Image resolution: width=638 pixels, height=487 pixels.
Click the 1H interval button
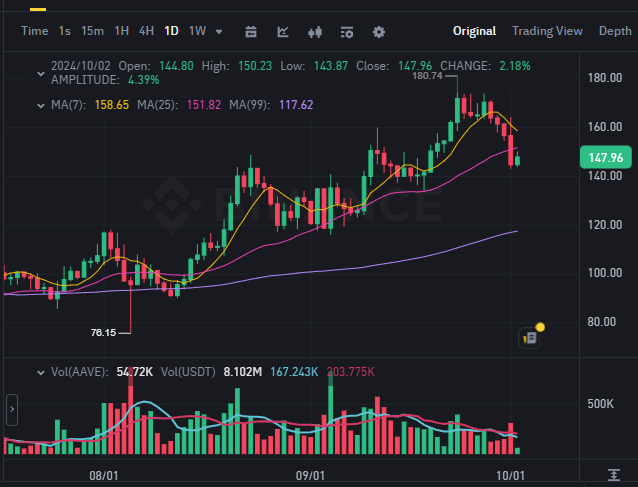121,31
